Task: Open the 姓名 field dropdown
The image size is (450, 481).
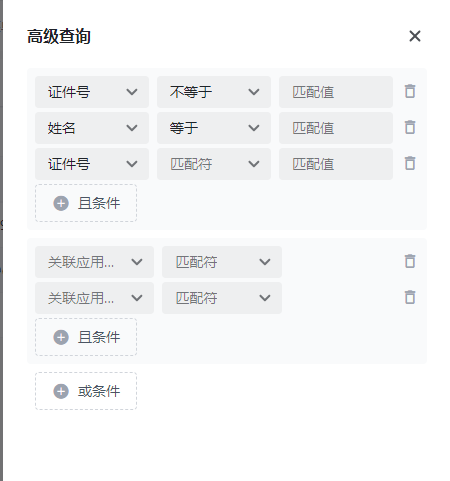Action: click(x=92, y=128)
